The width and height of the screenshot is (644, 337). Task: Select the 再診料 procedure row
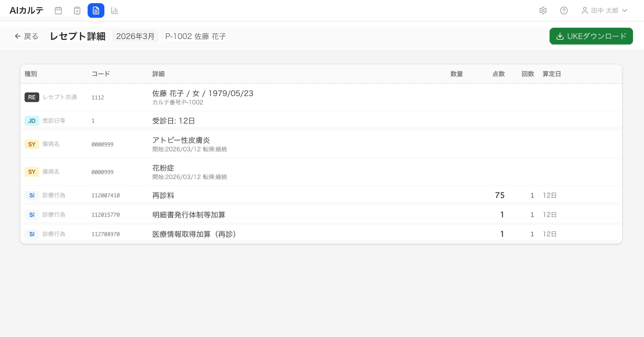(321, 195)
